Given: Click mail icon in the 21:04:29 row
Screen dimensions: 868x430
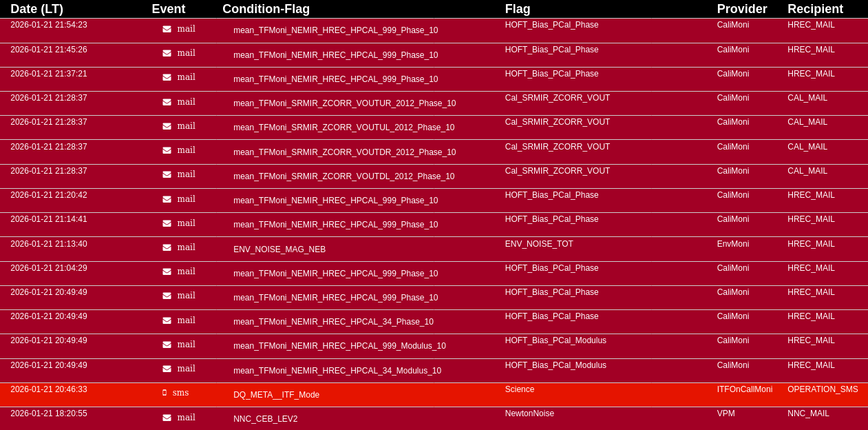Looking at the screenshot, I should tap(167, 272).
